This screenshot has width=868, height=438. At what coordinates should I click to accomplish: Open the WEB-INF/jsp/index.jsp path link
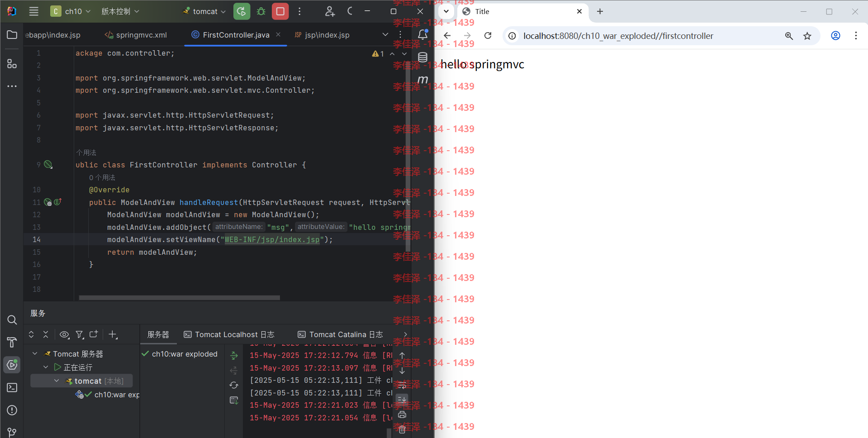[272, 240]
